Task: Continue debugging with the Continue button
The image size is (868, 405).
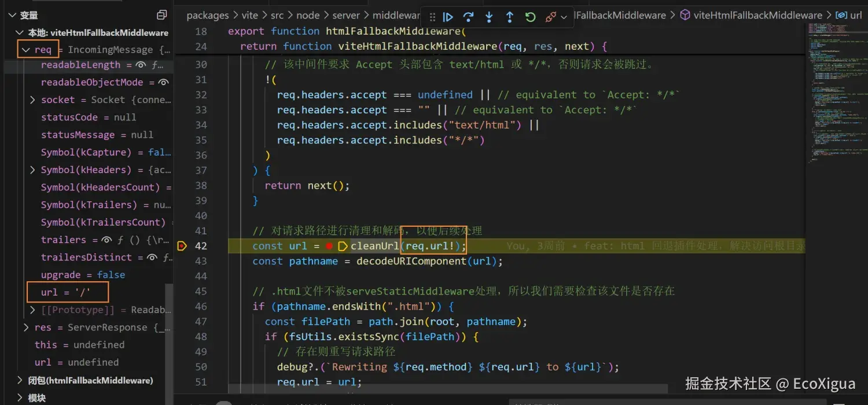Action: click(x=448, y=17)
